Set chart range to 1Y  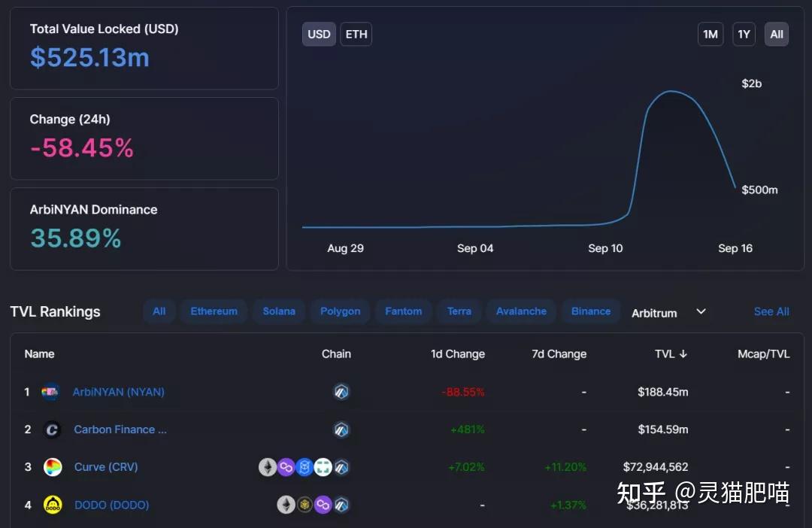coord(744,34)
